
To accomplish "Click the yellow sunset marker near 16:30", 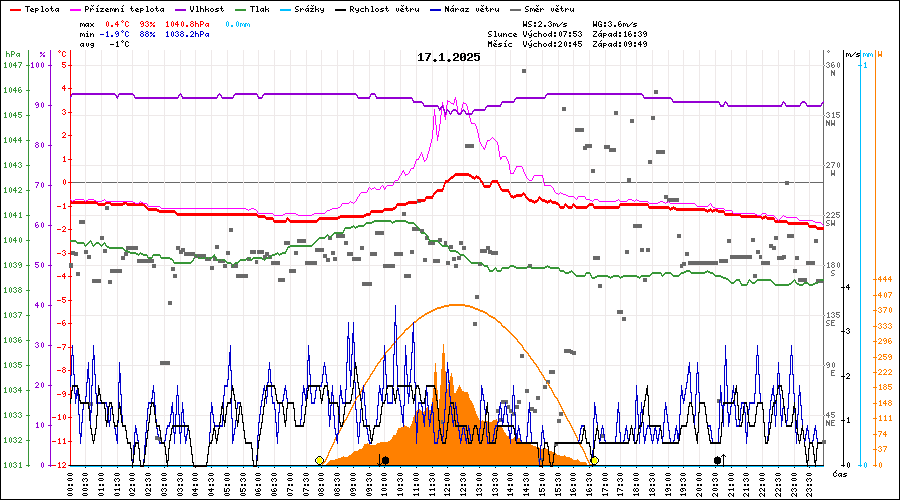I will pyautogui.click(x=594, y=460).
